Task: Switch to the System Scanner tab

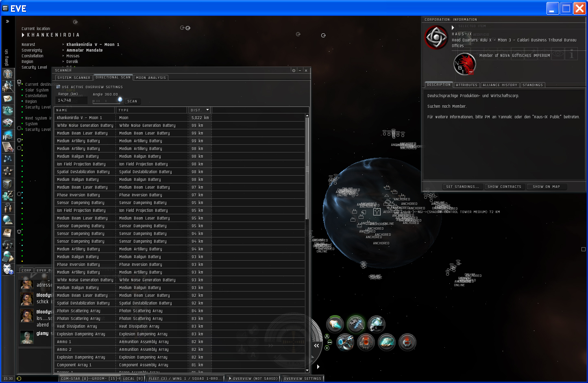Action: pos(74,78)
